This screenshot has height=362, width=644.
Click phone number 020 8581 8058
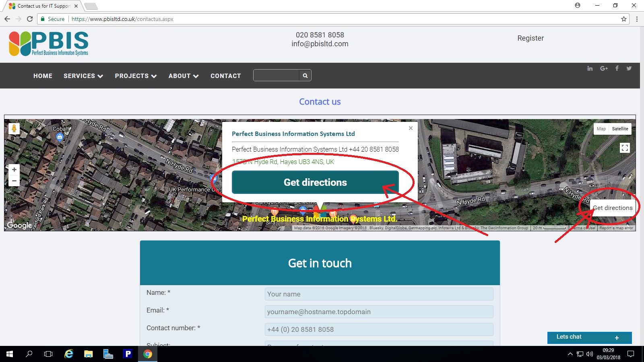tap(320, 35)
